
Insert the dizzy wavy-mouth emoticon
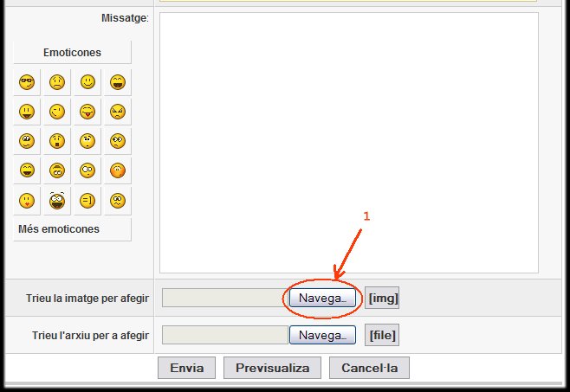point(118,201)
